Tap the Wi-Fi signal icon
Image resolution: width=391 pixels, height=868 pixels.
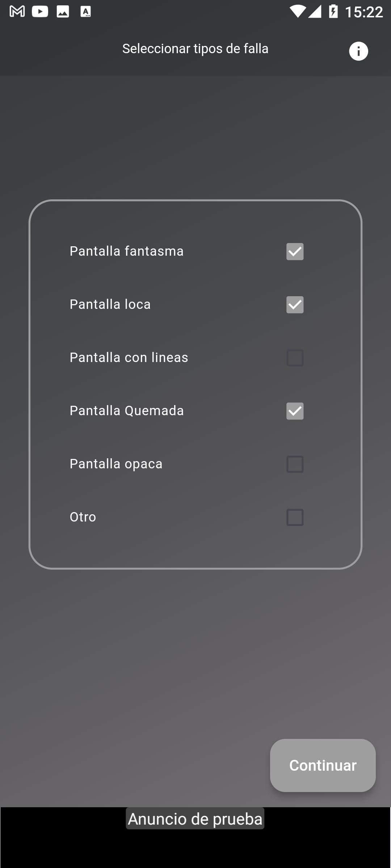(297, 12)
